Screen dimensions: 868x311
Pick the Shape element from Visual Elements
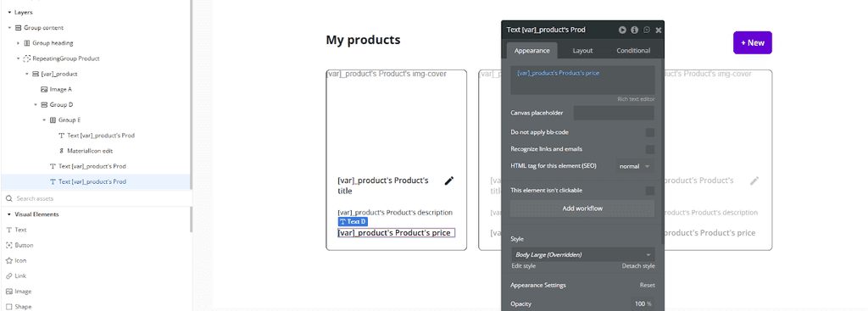pyautogui.click(x=19, y=307)
